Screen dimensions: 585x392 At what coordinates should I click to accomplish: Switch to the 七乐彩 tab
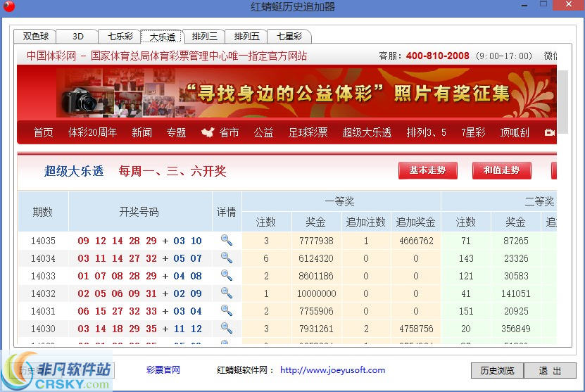120,36
